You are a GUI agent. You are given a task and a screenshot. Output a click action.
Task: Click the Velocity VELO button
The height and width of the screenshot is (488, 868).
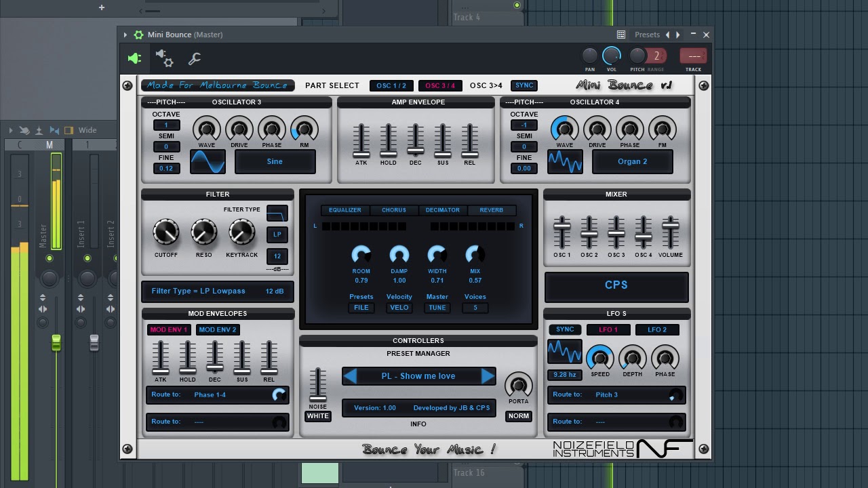(399, 308)
